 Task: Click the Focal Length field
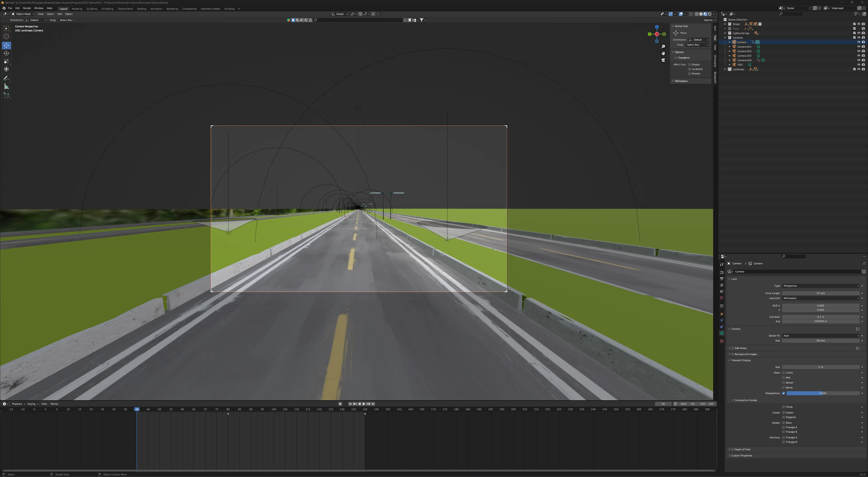(x=821, y=293)
